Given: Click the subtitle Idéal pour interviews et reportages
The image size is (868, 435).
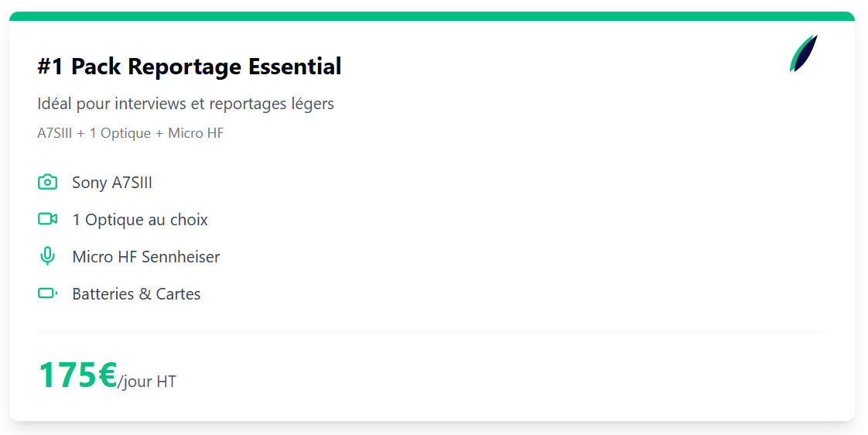Looking at the screenshot, I should pos(186,104).
